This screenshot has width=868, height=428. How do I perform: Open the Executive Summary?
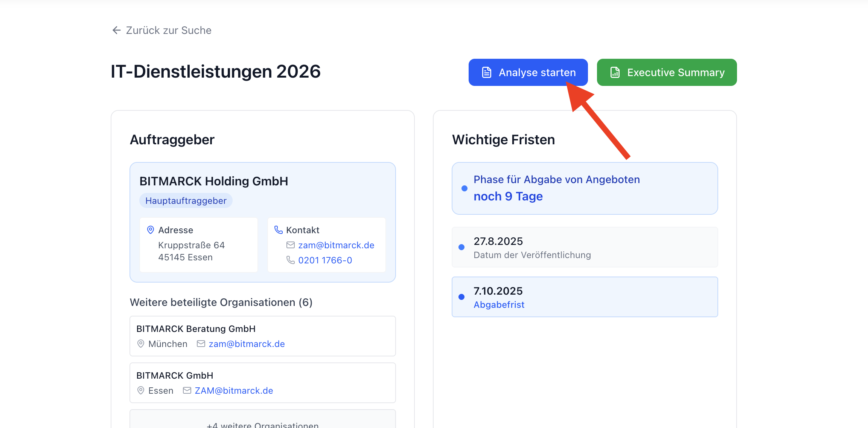pyautogui.click(x=667, y=72)
